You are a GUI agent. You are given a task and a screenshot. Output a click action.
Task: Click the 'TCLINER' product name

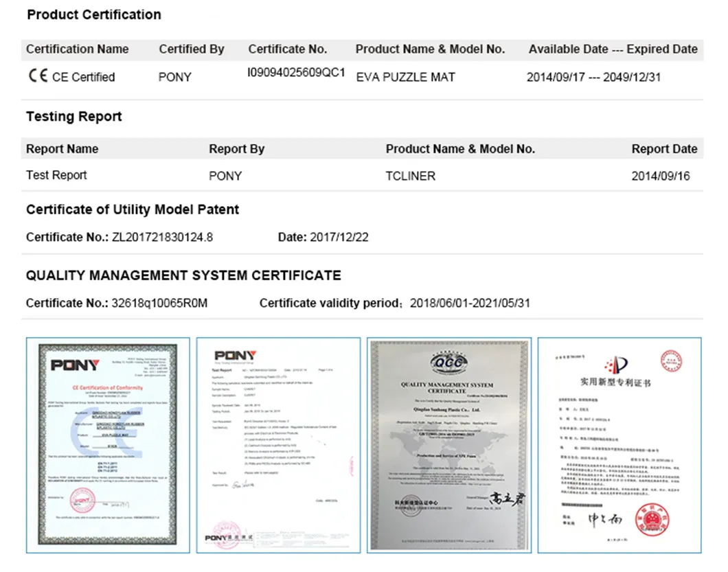(x=410, y=176)
